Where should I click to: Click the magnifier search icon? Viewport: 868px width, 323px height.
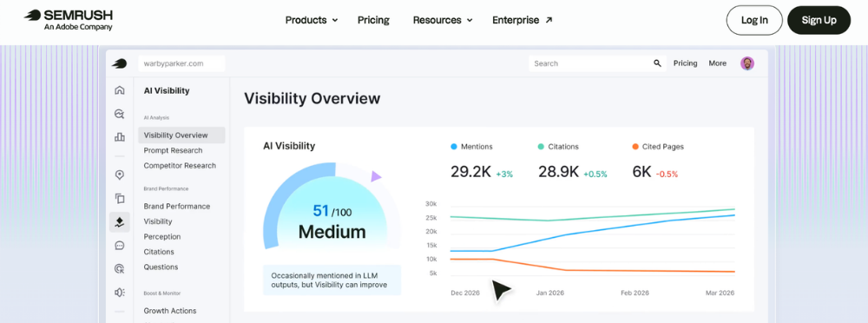[x=657, y=63]
